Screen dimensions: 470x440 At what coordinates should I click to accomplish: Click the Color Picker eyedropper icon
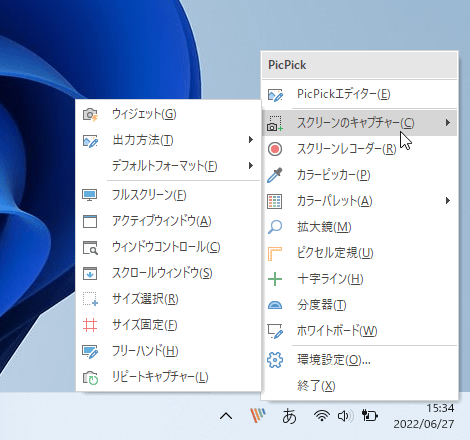[x=275, y=175]
